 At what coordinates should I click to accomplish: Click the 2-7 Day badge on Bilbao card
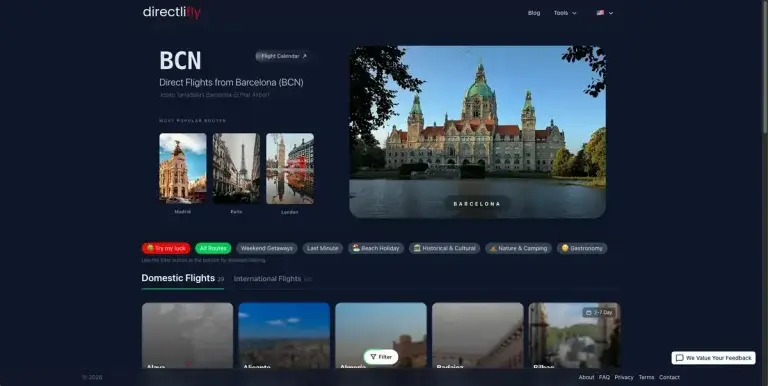pyautogui.click(x=599, y=313)
